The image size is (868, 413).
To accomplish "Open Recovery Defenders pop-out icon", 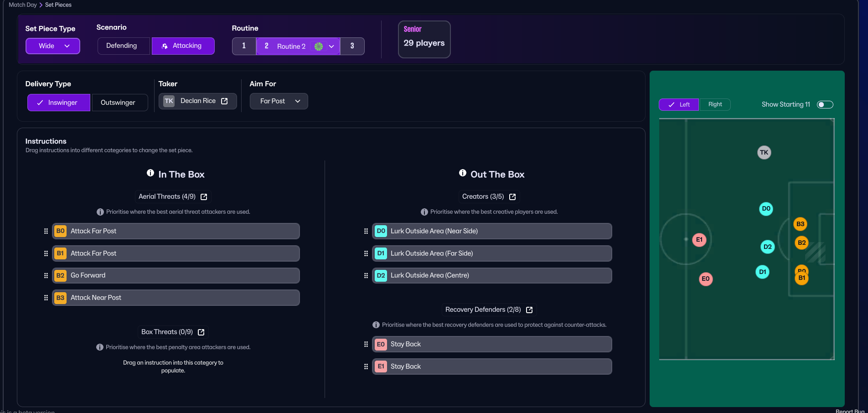I will point(529,310).
